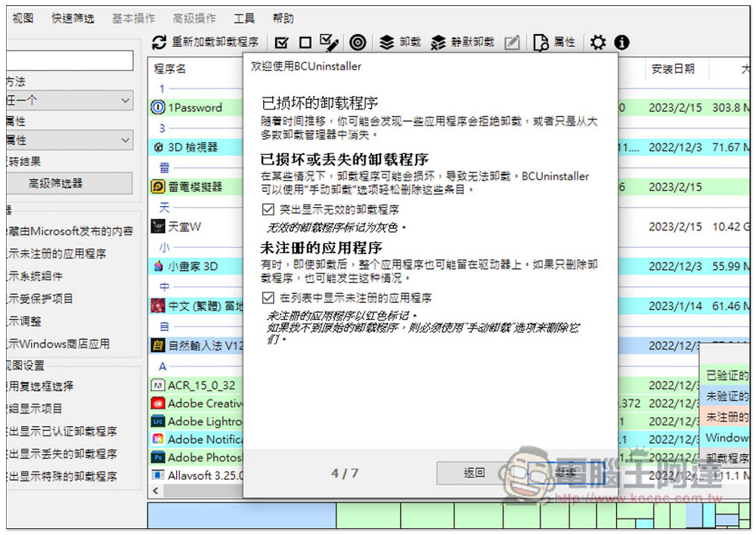The image size is (756, 535).
Task: Click the 高级筛选器 button
Action: click(x=70, y=183)
